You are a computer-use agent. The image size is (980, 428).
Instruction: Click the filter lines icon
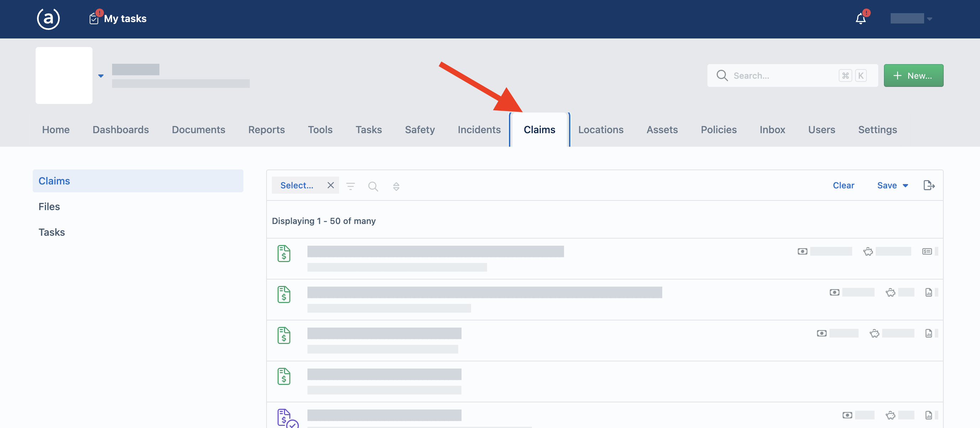pyautogui.click(x=351, y=186)
